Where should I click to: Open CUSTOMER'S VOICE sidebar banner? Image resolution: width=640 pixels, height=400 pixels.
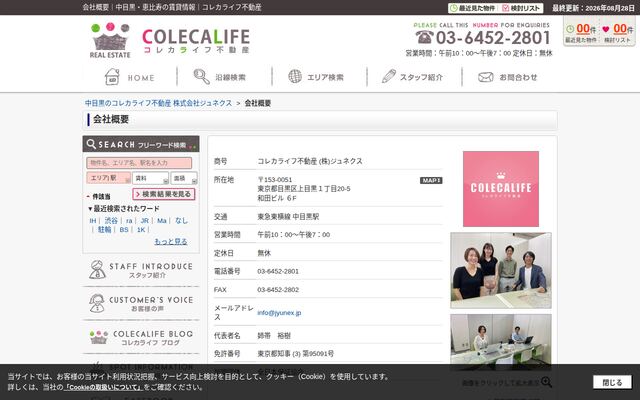click(141, 303)
